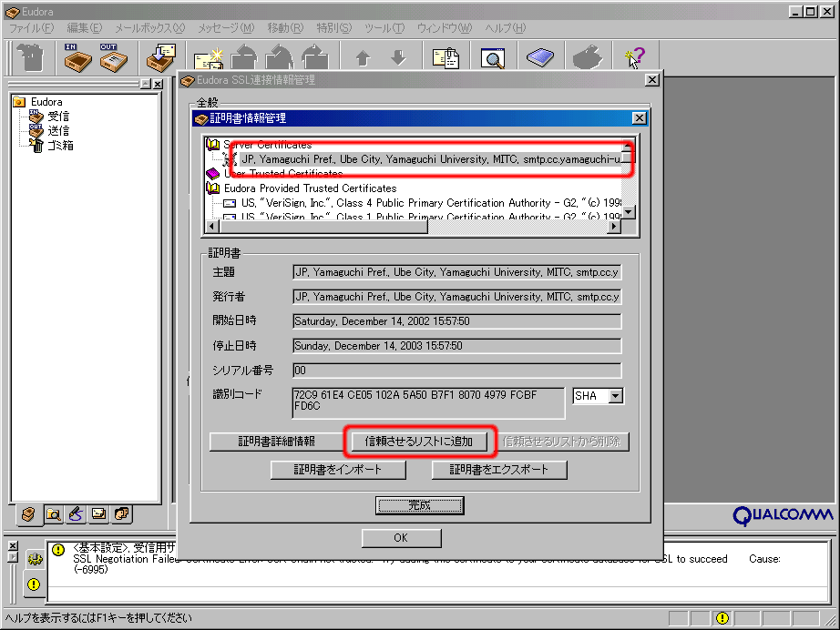Click the 発行者 issuer field
Image resolution: width=840 pixels, height=630 pixels.
coord(457,297)
